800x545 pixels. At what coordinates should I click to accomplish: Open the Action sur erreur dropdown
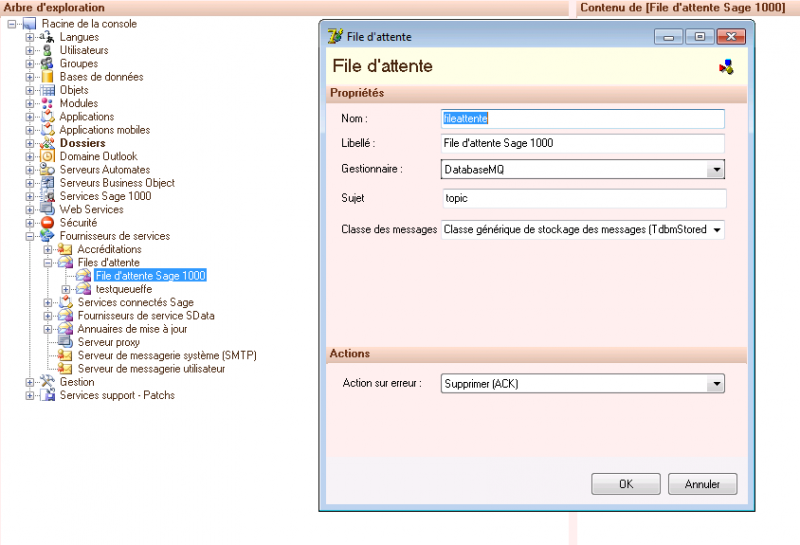(x=716, y=384)
